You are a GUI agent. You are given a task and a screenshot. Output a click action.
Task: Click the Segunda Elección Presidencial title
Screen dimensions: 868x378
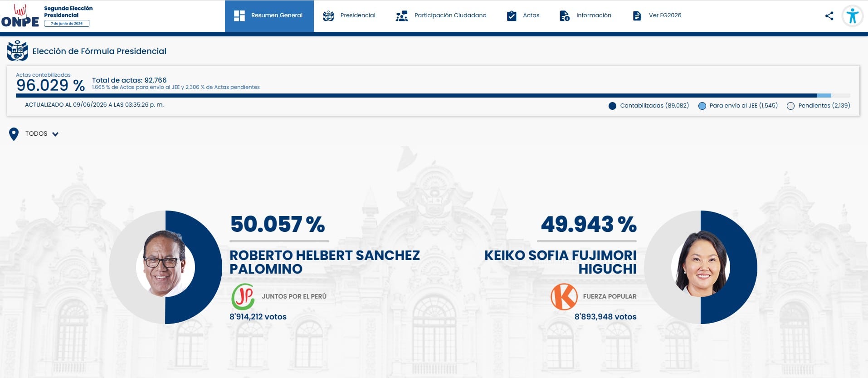pyautogui.click(x=68, y=12)
